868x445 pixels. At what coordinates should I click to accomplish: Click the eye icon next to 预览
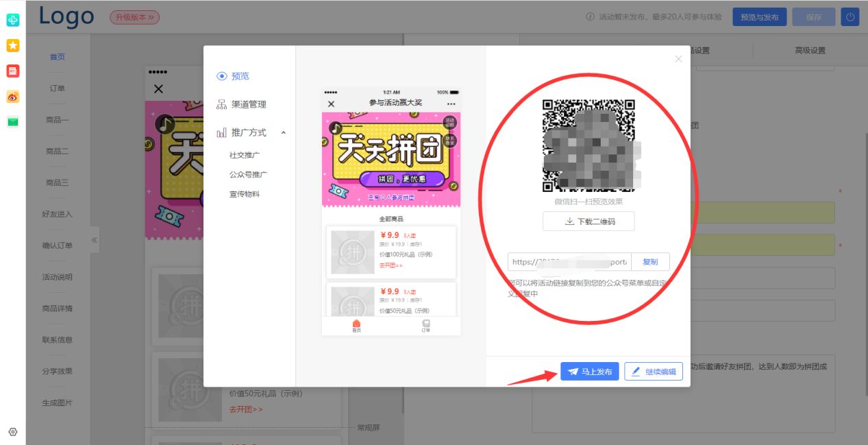coord(221,76)
